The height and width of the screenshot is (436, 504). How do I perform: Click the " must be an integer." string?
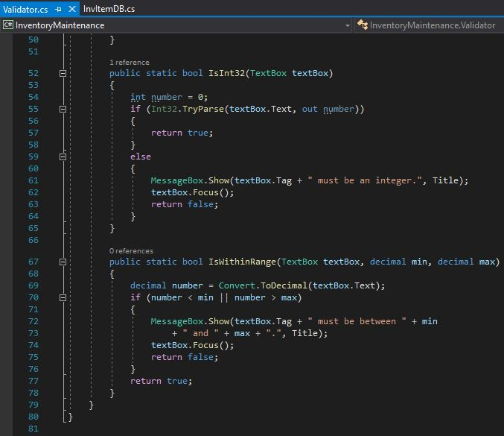coord(365,180)
